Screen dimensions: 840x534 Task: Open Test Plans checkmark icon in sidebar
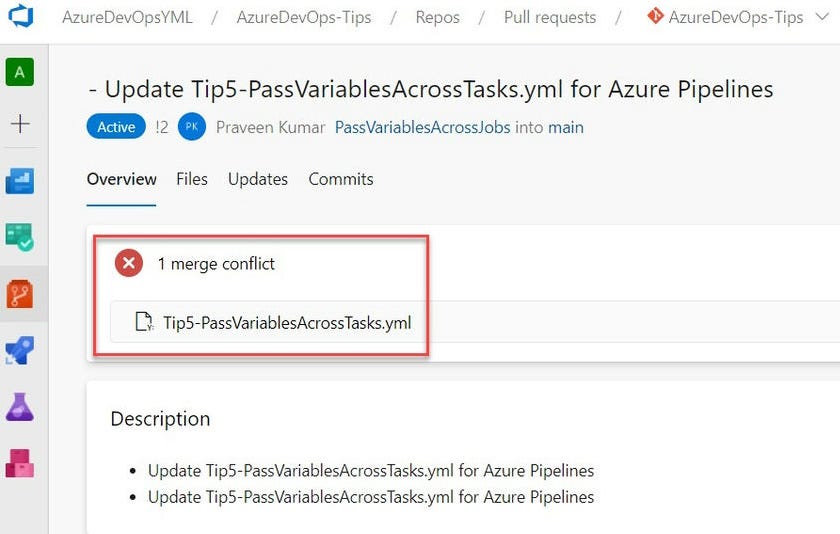pos(20,237)
